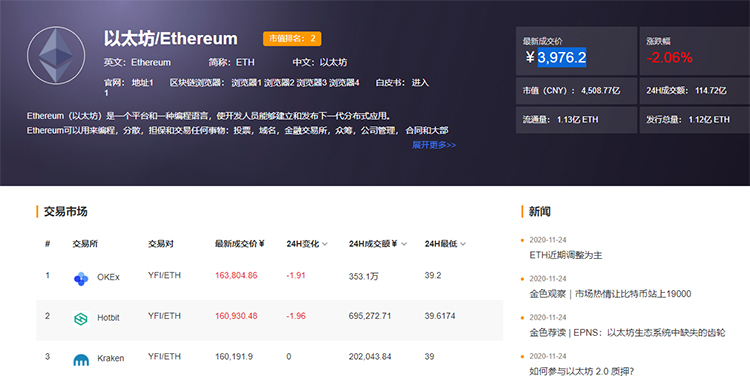
Task: Click Kraken row YFI/ETH pair
Action: [165, 357]
